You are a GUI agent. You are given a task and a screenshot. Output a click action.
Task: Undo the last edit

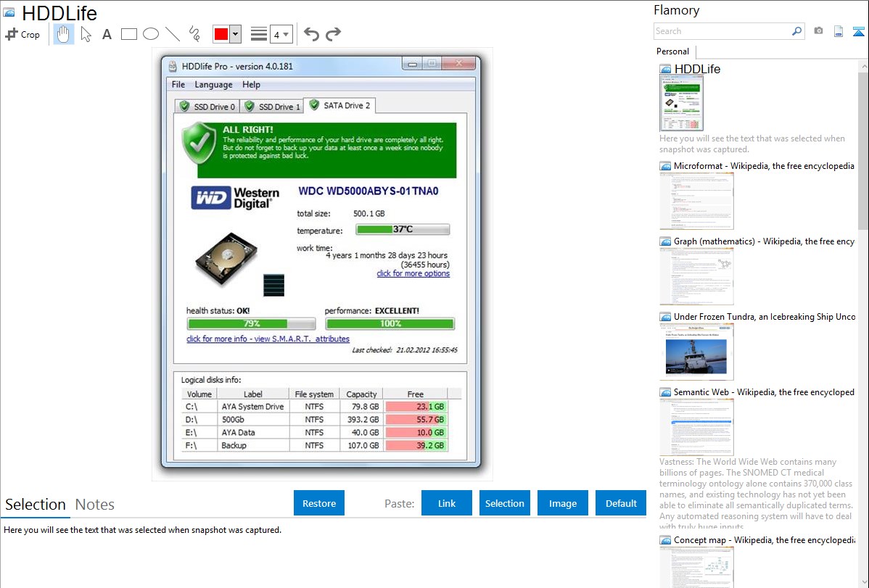click(x=311, y=34)
